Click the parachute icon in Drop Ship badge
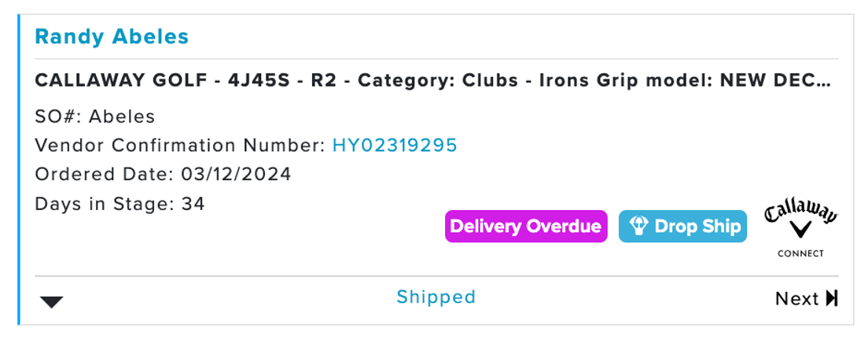This screenshot has height=343, width=868. coord(638,226)
